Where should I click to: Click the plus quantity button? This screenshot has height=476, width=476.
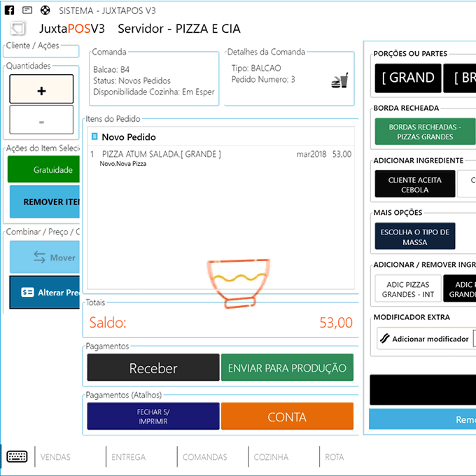point(41,90)
